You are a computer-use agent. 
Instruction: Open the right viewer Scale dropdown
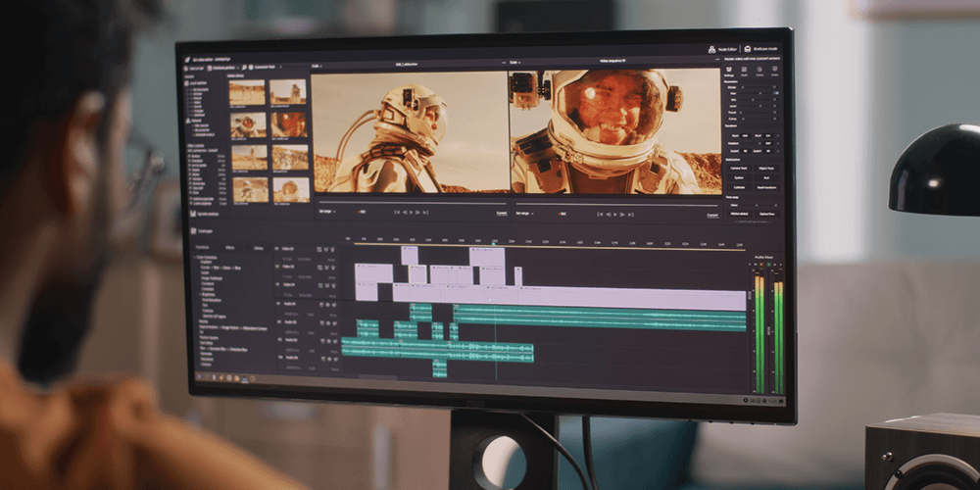[514, 63]
